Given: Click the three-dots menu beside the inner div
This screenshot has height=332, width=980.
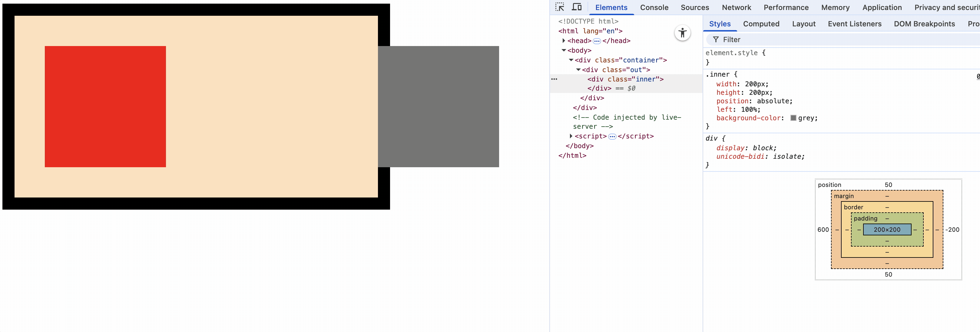Looking at the screenshot, I should (554, 79).
